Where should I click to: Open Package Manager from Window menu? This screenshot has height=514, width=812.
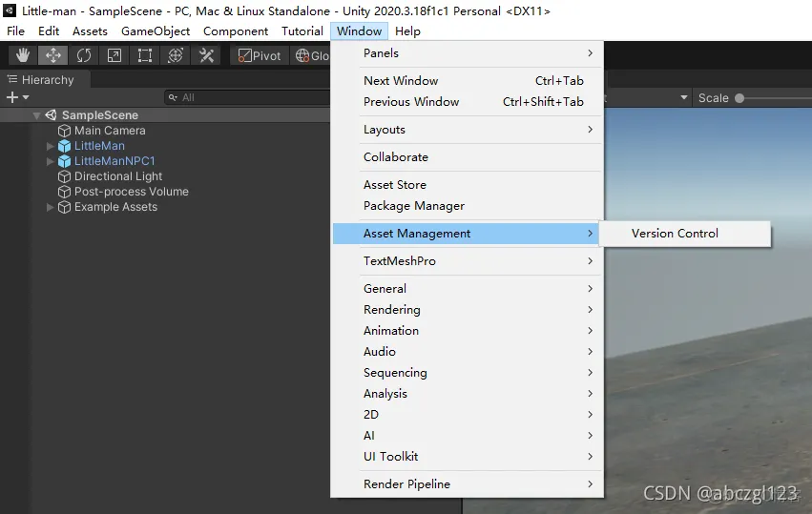click(414, 205)
